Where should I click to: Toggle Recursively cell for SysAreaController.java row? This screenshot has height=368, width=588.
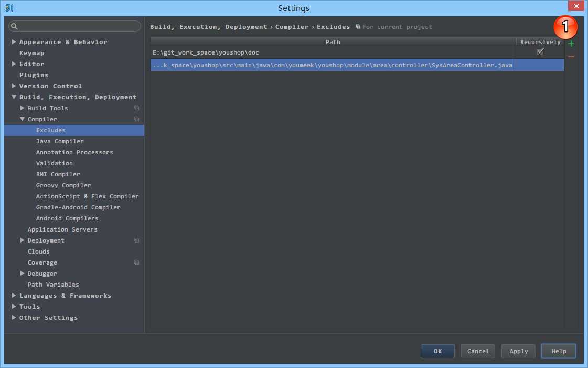540,65
